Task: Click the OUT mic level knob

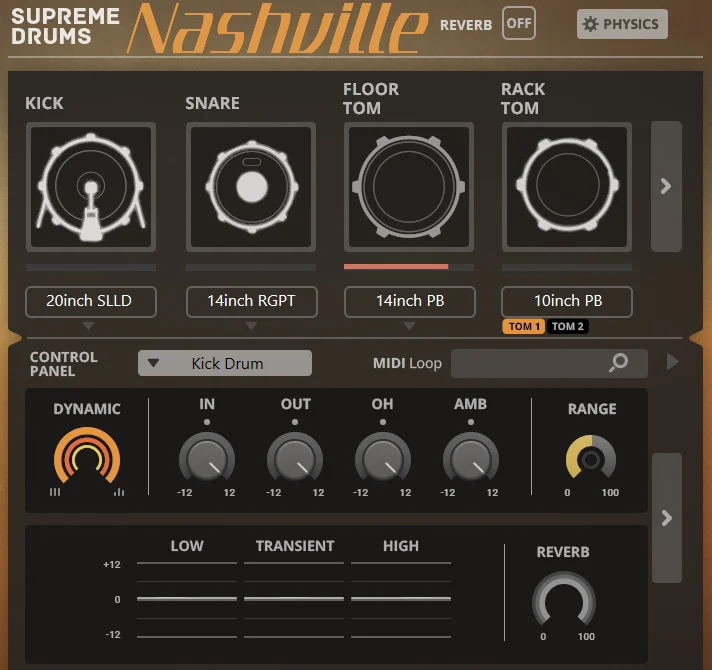Action: [x=295, y=458]
